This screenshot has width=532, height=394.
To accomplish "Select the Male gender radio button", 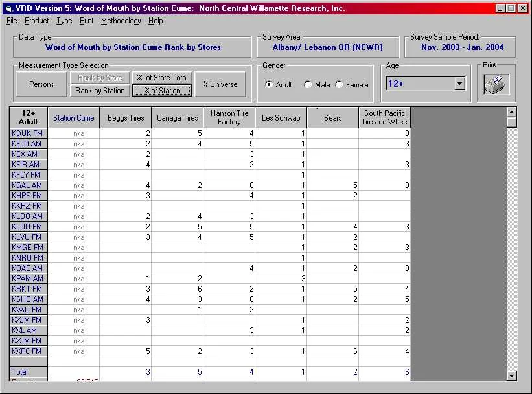I will click(x=308, y=84).
